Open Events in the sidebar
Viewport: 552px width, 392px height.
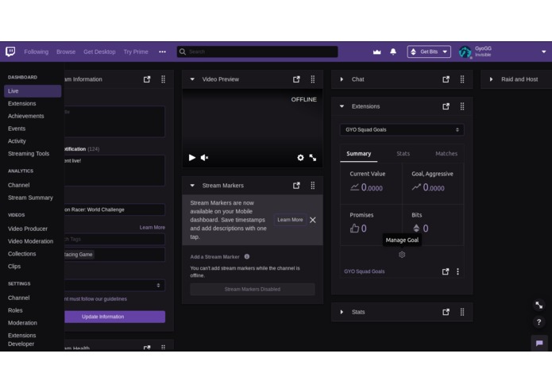pos(17,129)
